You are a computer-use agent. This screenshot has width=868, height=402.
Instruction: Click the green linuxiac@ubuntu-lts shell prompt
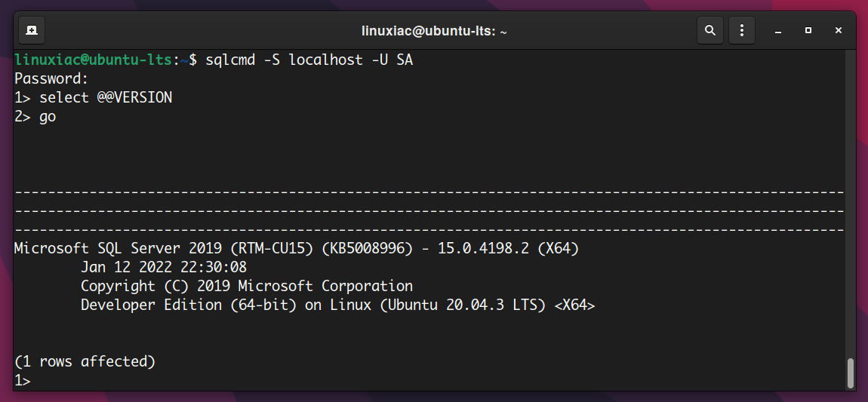(x=94, y=60)
